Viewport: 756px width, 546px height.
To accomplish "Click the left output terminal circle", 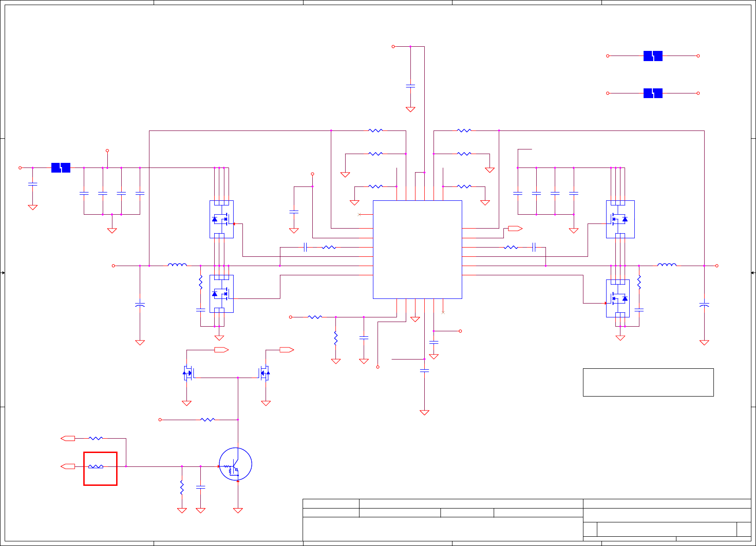I will coord(113,266).
